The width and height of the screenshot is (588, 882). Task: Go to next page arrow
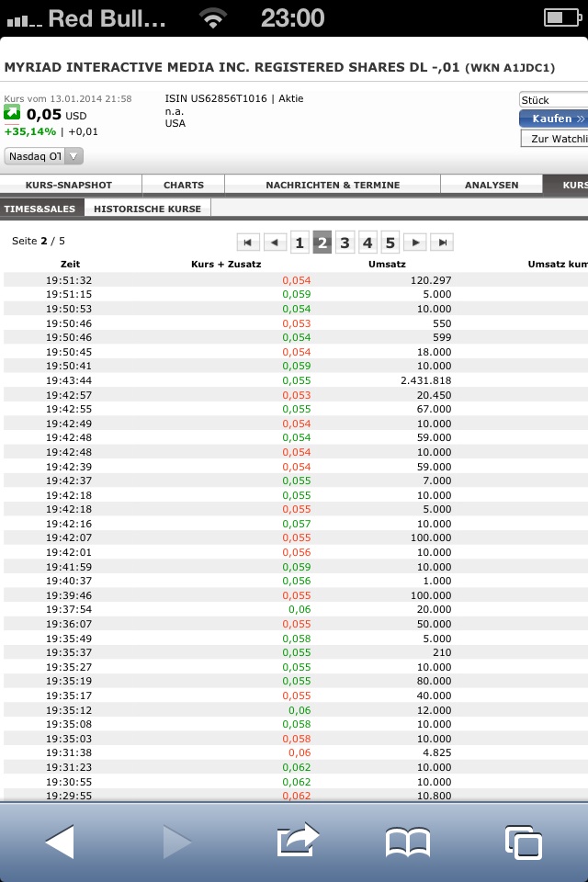click(x=415, y=243)
